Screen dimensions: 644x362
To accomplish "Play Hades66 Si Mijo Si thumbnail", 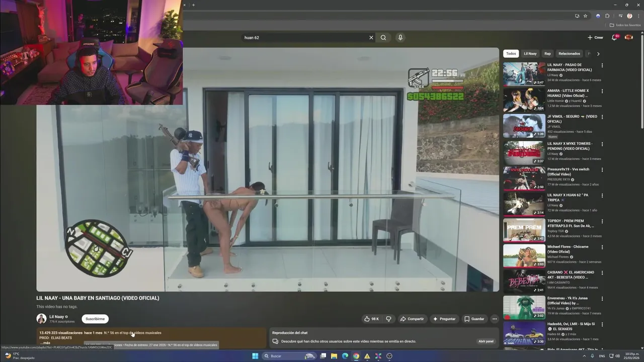I will (524, 333).
